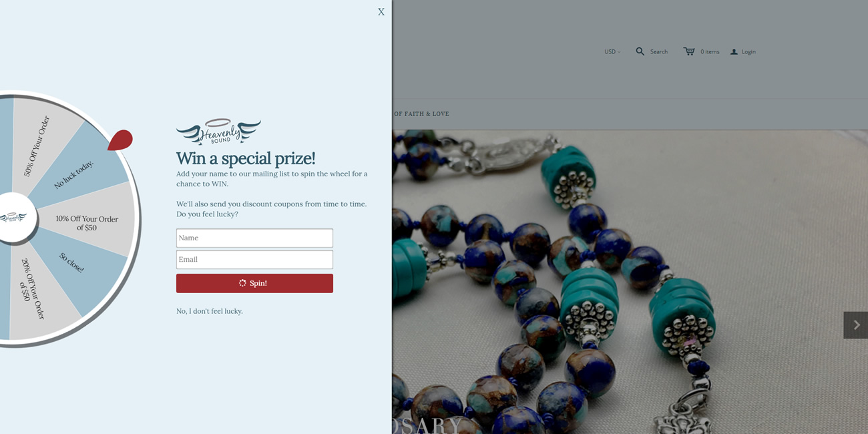
Task: Click the Search text link
Action: coord(659,51)
